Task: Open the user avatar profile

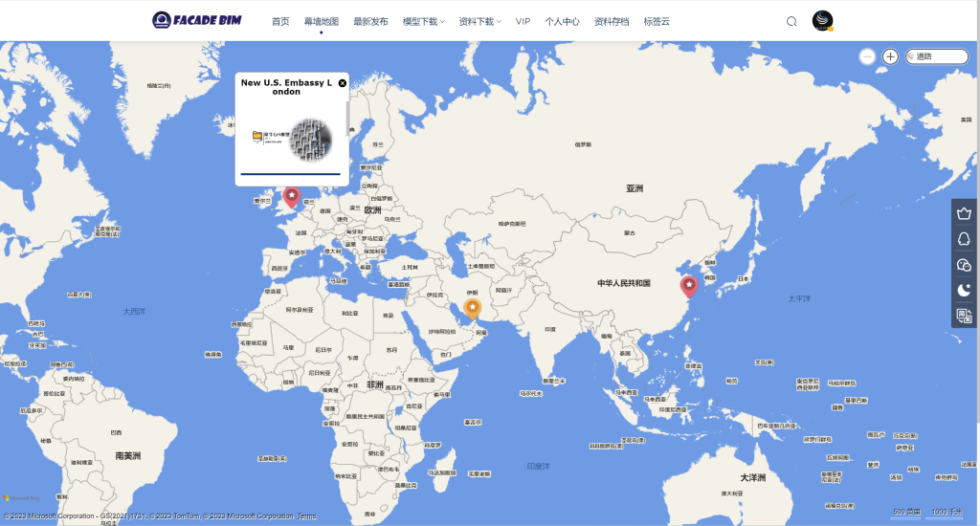Action: click(822, 21)
